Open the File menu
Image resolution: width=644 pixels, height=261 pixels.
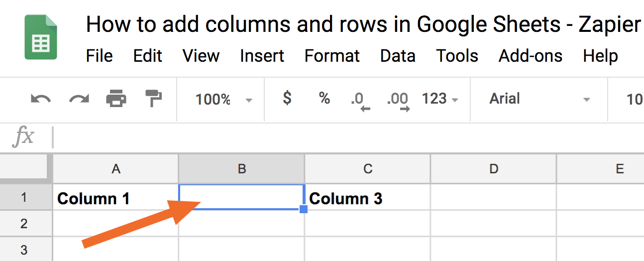pyautogui.click(x=99, y=56)
